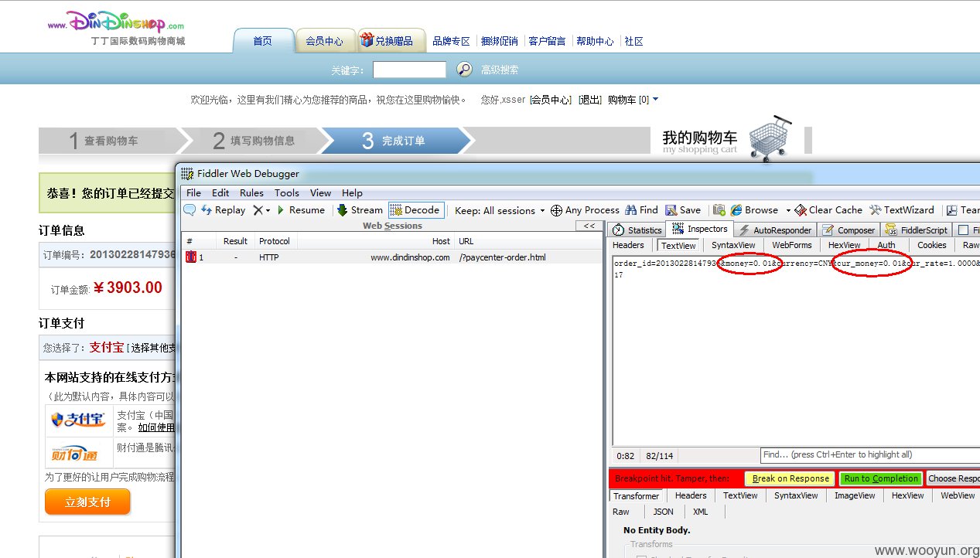Screen dimensions: 980x558
Task: Open the Fiddler Rules menu
Action: (251, 193)
